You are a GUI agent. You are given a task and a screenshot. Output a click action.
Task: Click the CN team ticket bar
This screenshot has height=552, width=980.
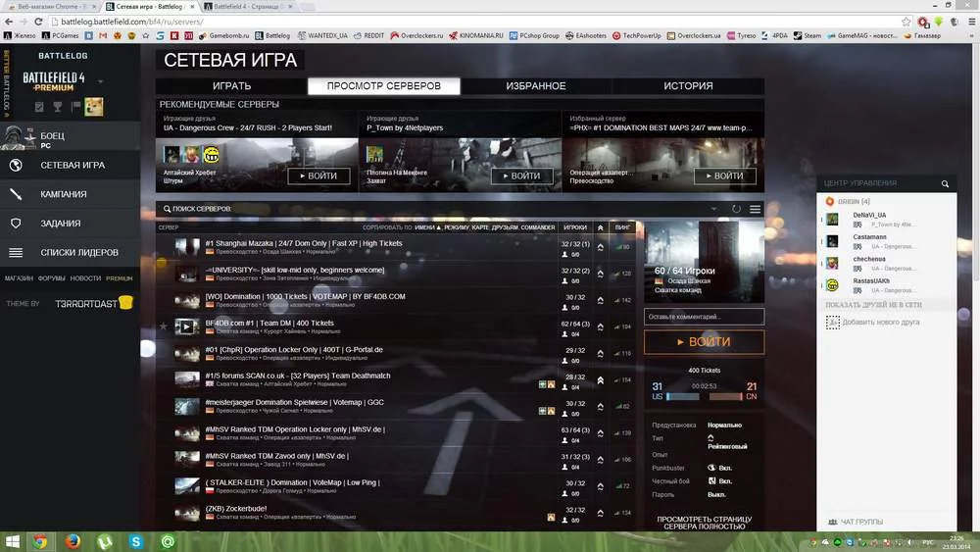[725, 396]
